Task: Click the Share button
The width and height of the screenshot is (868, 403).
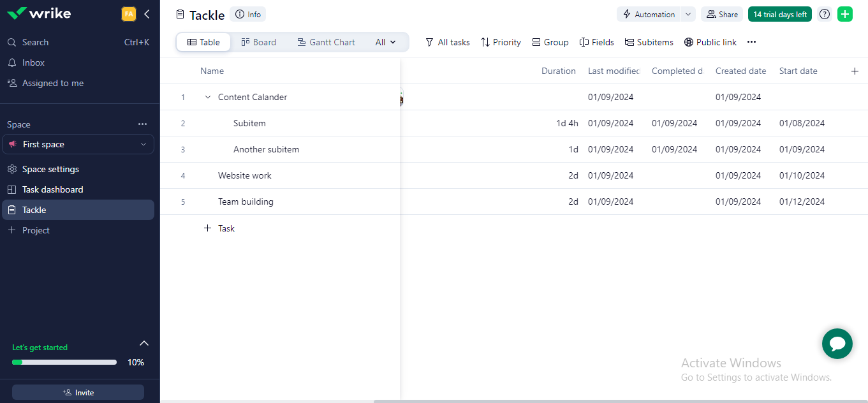Action: coord(721,13)
